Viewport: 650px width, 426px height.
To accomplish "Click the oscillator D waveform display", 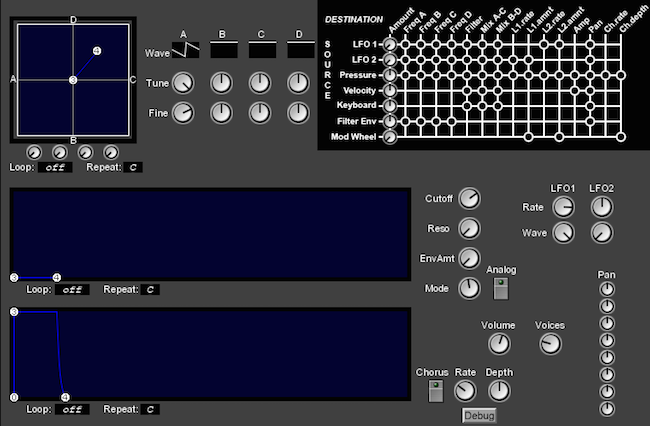I will (299, 50).
